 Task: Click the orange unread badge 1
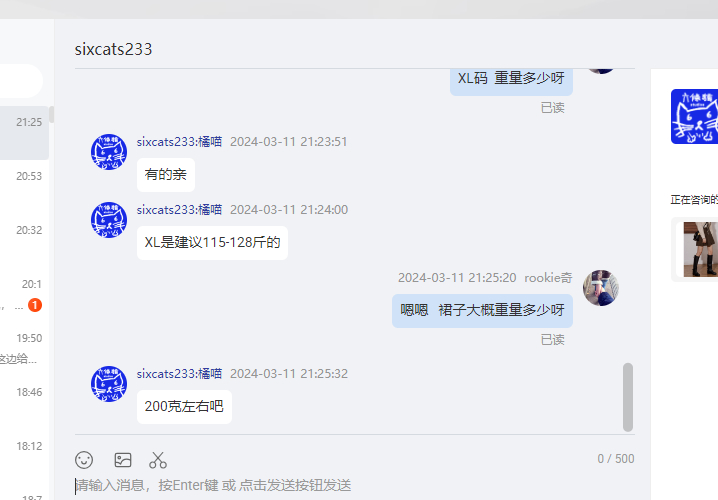pyautogui.click(x=35, y=305)
